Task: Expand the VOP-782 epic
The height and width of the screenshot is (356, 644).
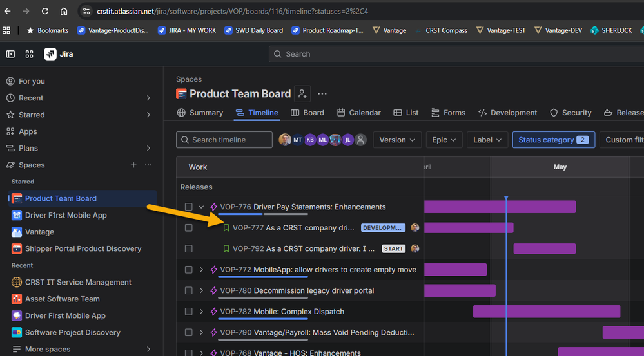Action: (x=201, y=312)
